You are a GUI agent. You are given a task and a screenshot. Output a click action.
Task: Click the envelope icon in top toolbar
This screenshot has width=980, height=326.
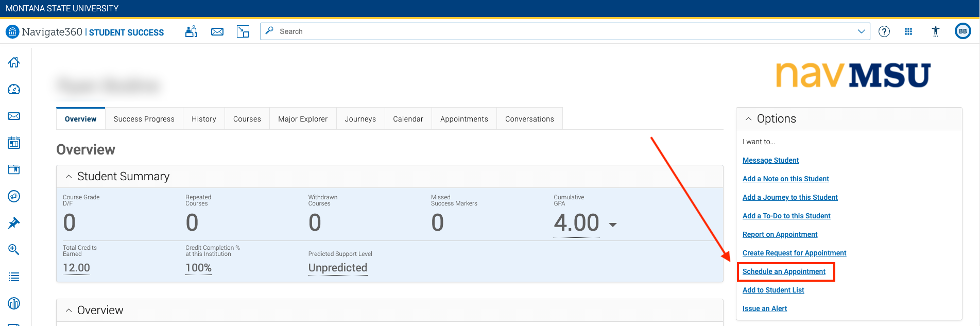(217, 32)
